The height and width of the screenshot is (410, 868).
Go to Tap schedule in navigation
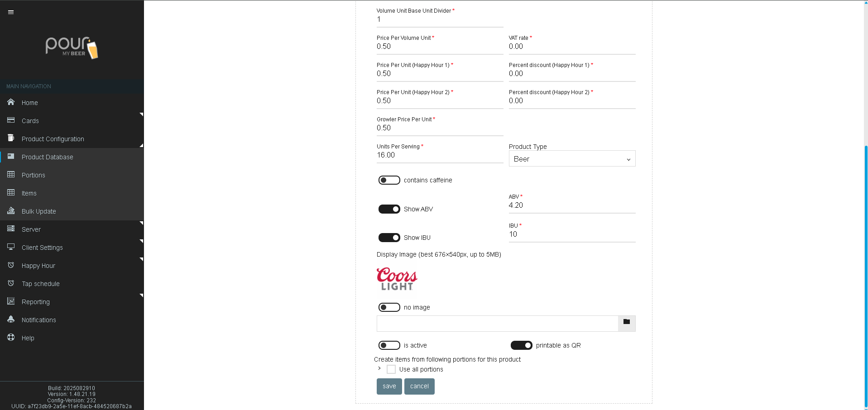41,284
